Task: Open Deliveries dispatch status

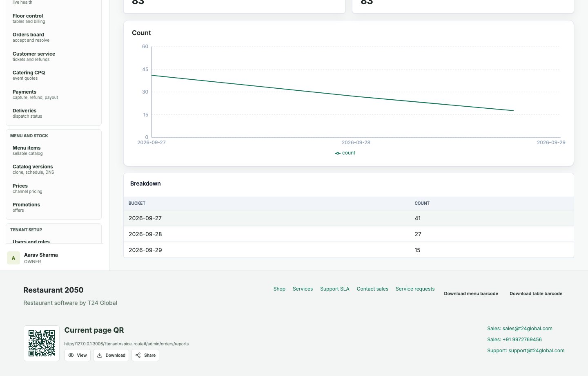Action: tap(53, 113)
